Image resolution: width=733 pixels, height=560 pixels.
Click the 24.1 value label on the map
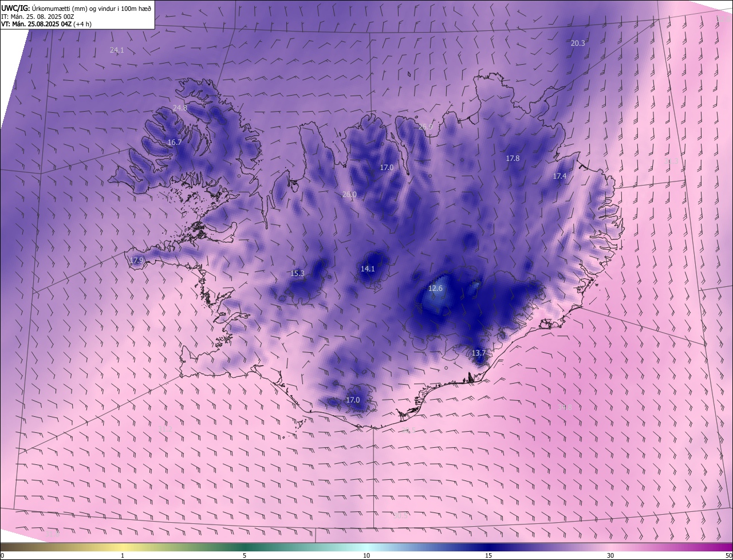tap(117, 50)
